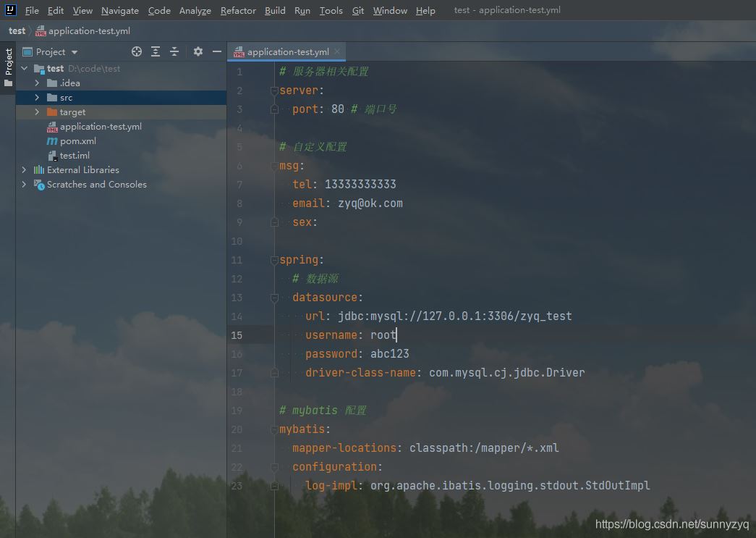The image size is (756, 538).
Task: Collapse the spring block fold marker
Action: 274,260
